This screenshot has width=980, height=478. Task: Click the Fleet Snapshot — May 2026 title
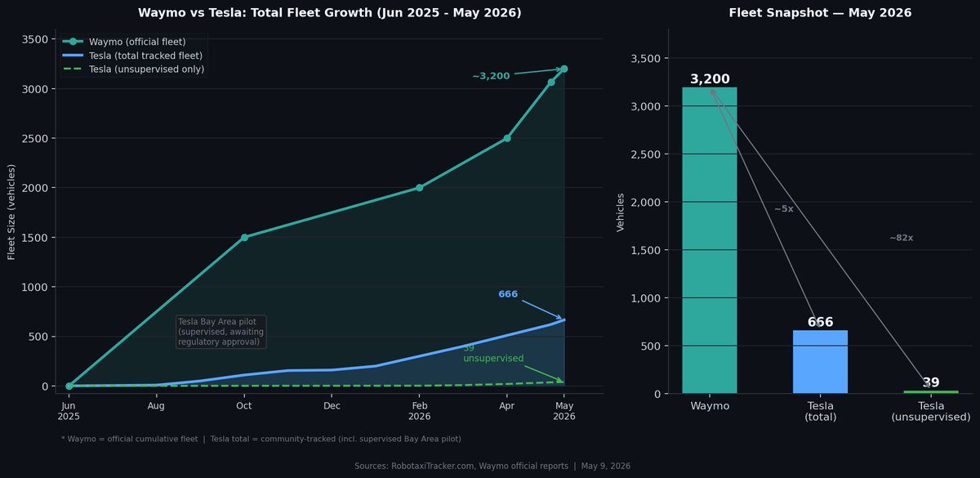820,13
